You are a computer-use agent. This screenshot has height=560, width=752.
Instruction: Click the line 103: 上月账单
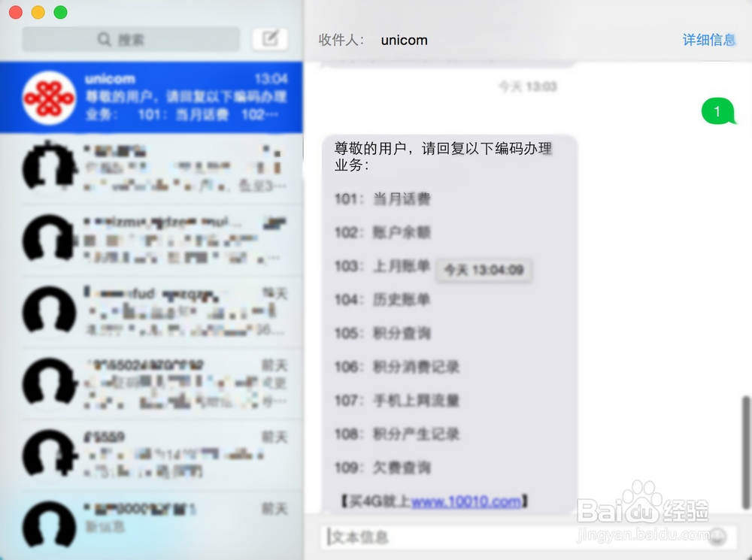pos(382,265)
